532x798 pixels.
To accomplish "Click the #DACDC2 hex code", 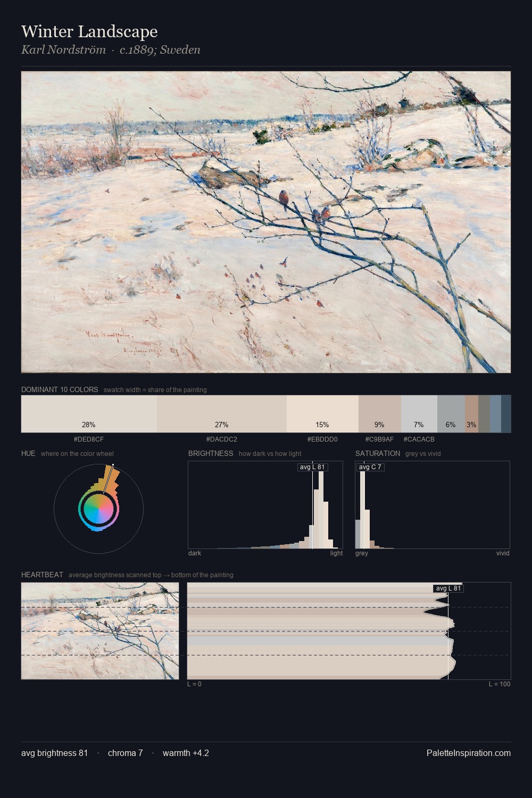I will click(x=222, y=439).
